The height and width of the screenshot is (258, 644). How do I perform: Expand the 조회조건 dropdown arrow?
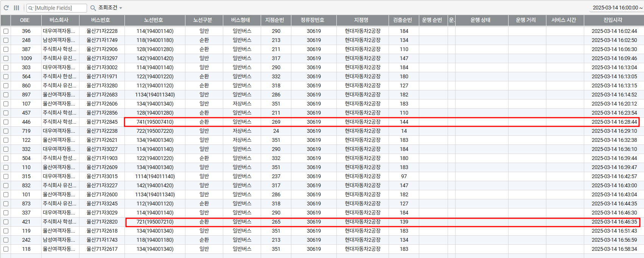coord(121,8)
